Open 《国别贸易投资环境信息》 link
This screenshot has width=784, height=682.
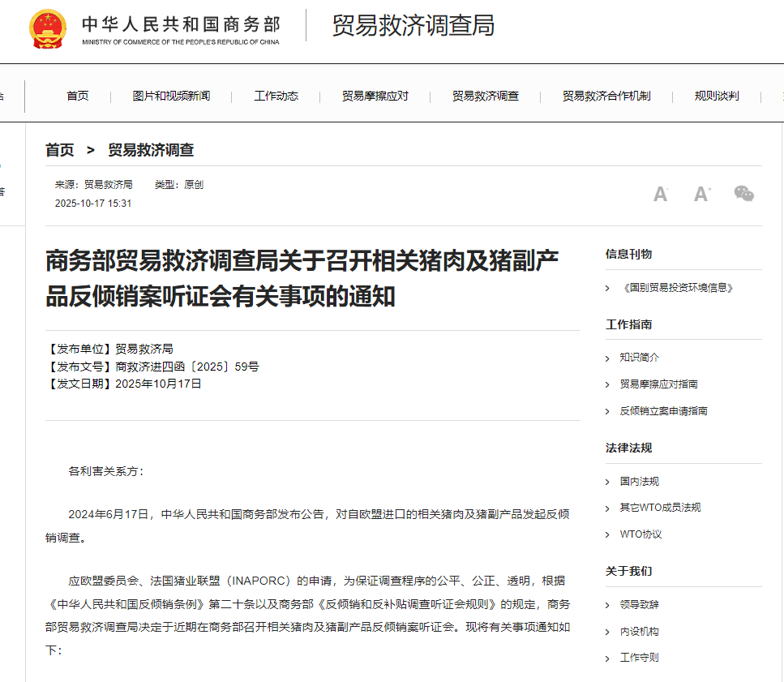point(678,288)
